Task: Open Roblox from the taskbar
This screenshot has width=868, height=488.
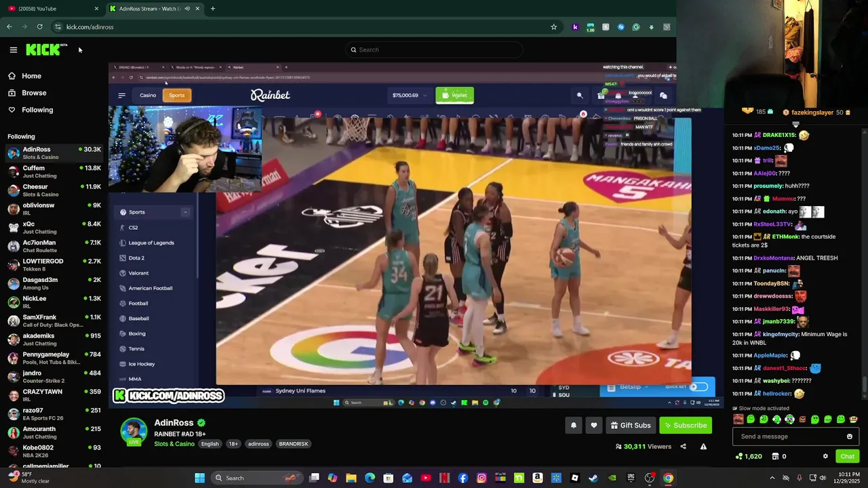Action: pos(574,478)
